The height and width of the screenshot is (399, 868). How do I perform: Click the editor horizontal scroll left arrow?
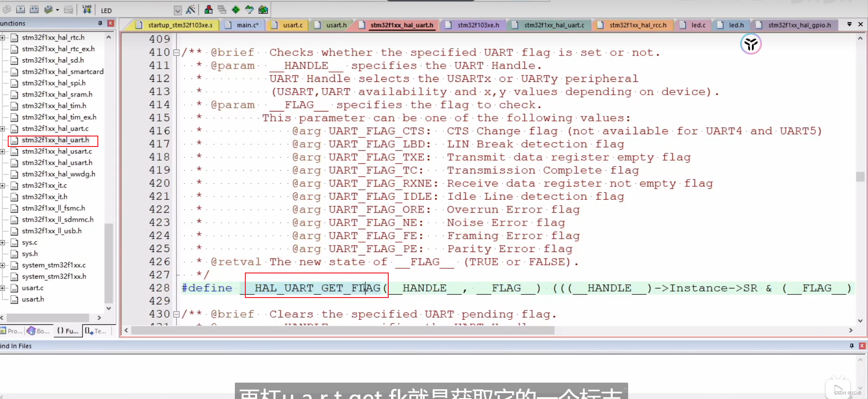coord(126,330)
